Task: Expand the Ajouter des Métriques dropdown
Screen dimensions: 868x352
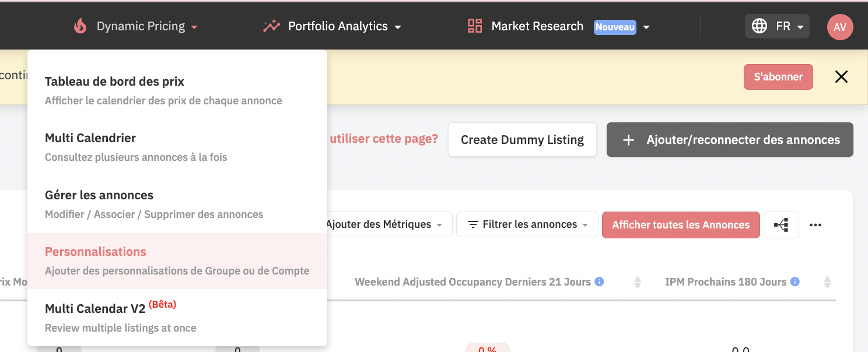Action: (x=387, y=224)
